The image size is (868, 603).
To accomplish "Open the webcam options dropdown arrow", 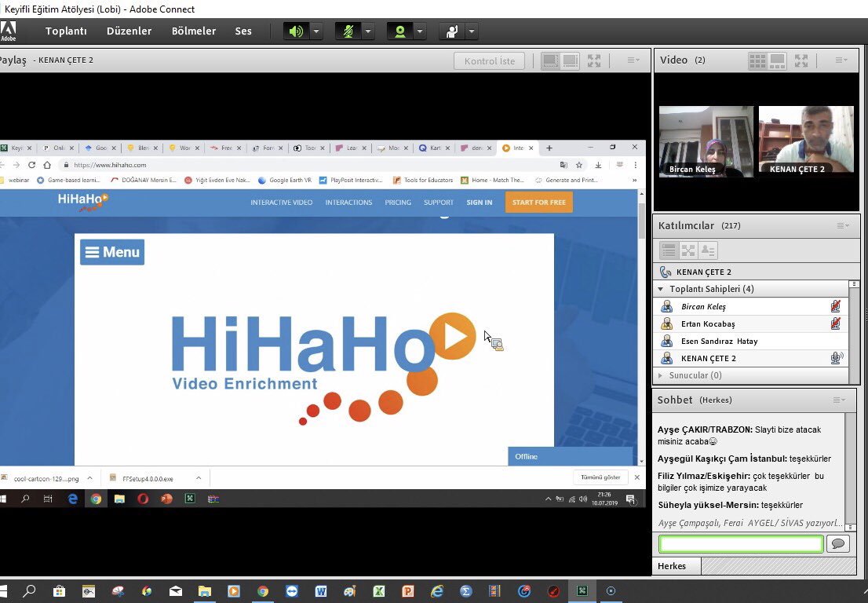I will pos(420,31).
